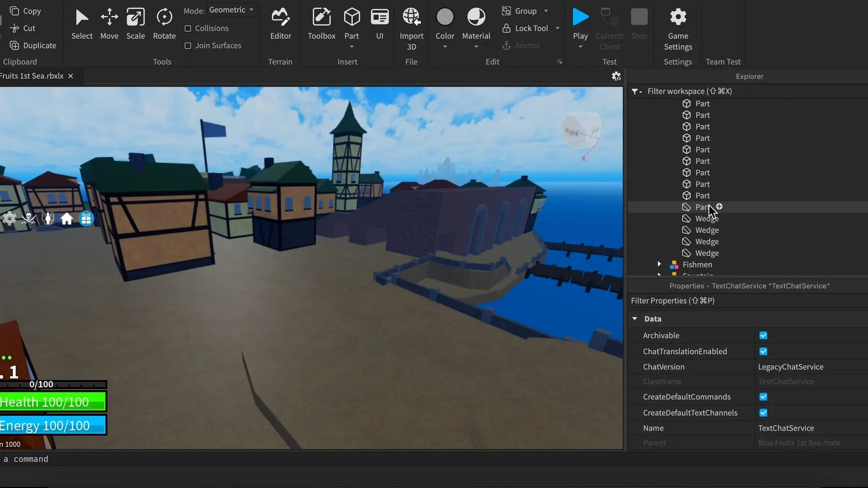Expand the Edit section launcher icon
Image resolution: width=868 pixels, height=488 pixels.
[559, 62]
